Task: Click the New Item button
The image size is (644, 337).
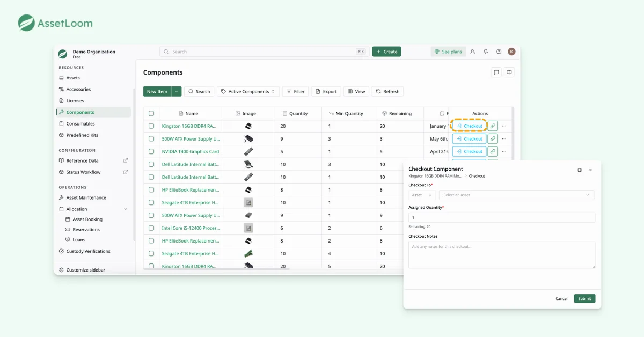Action: [157, 91]
